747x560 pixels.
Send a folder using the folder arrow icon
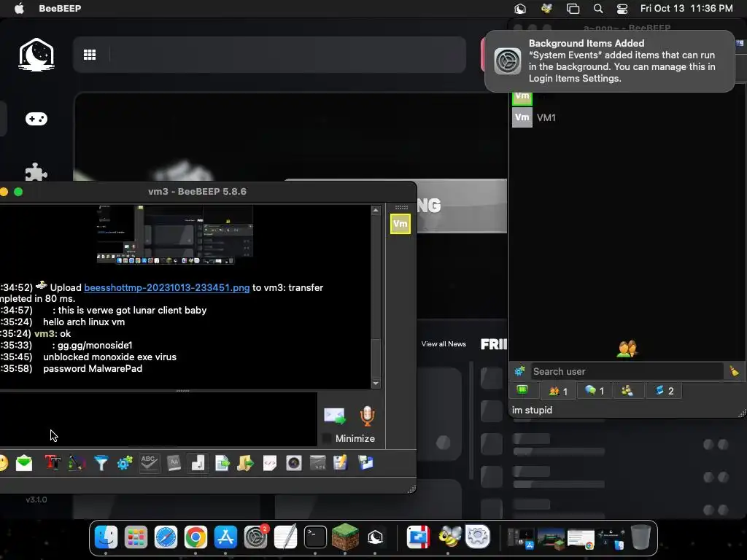coord(245,463)
